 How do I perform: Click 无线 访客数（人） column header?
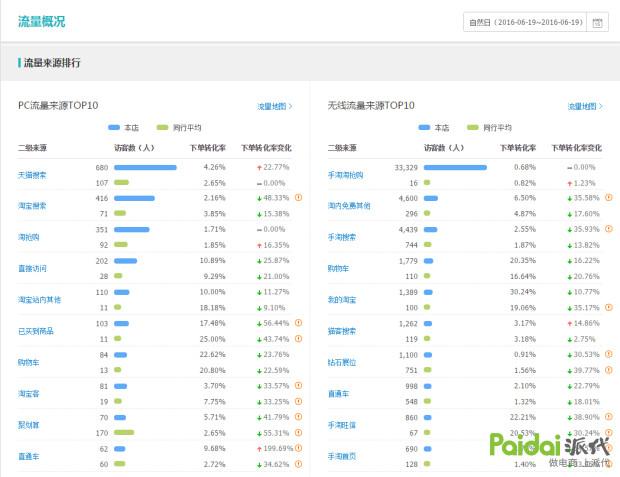click(444, 148)
